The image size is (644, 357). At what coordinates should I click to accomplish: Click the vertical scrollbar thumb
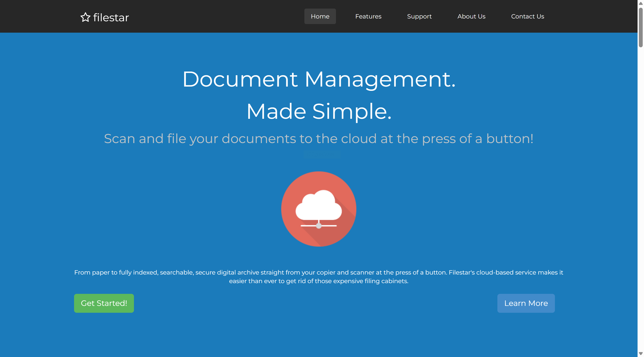pos(641,27)
